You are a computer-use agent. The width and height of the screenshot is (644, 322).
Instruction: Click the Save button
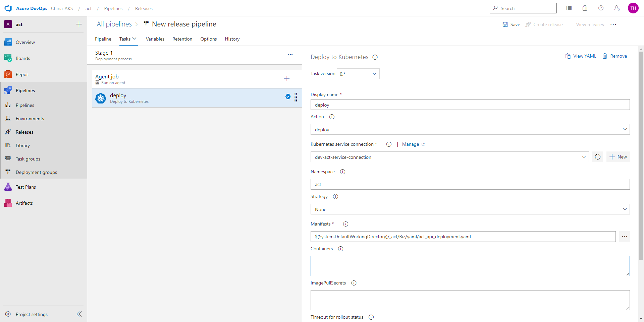click(x=511, y=24)
